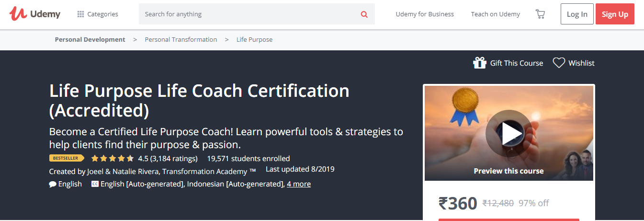
Task: Type in the Search for anything field
Action: point(249,14)
